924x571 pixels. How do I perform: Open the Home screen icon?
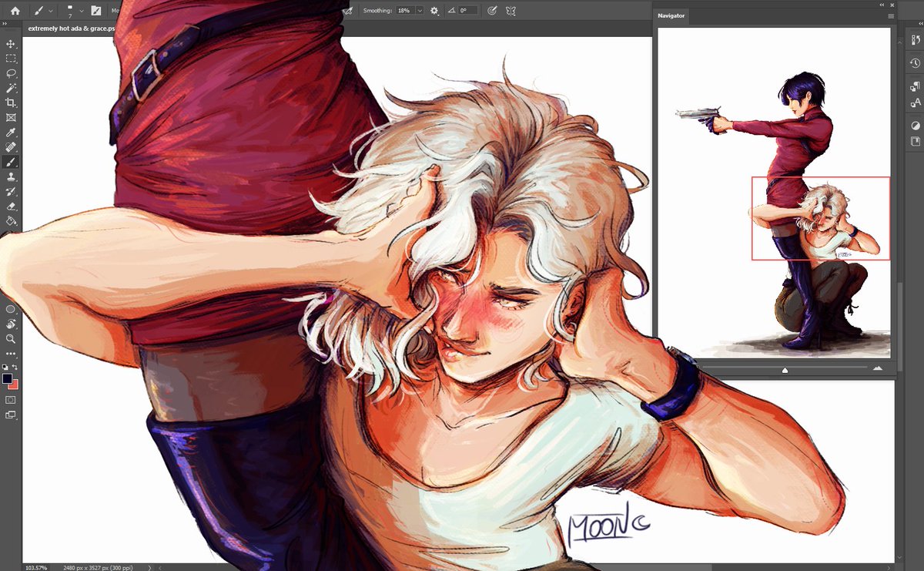[x=15, y=11]
